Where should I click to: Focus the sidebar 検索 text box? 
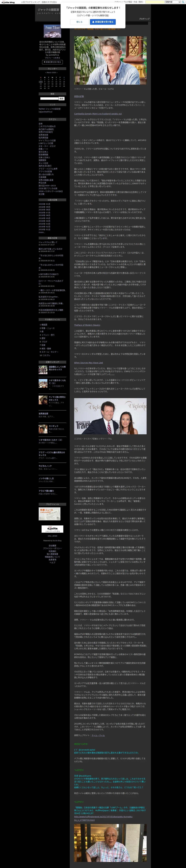pyautogui.click(x=49, y=99)
